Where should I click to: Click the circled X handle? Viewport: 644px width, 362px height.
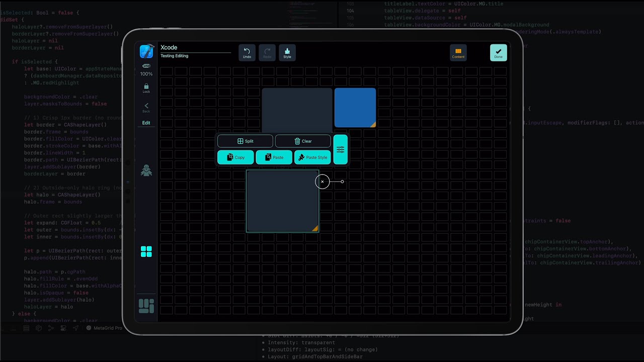point(323,182)
